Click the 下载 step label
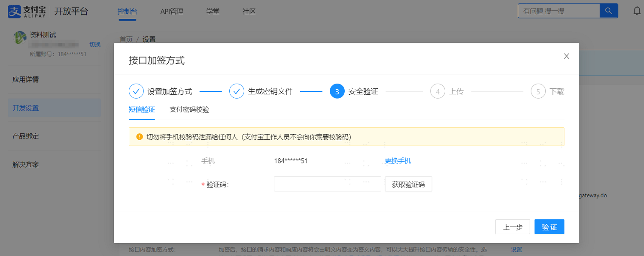This screenshot has height=256, width=644. [x=557, y=91]
